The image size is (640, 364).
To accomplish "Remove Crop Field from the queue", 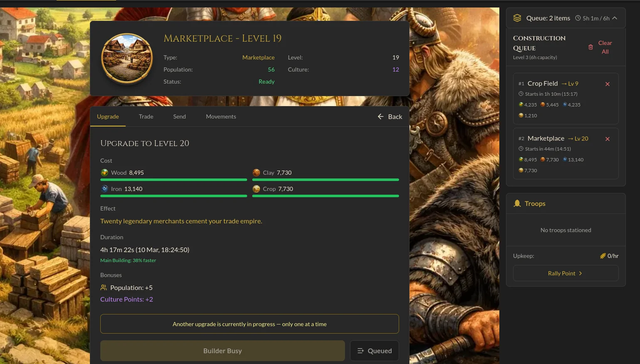I will tap(608, 84).
